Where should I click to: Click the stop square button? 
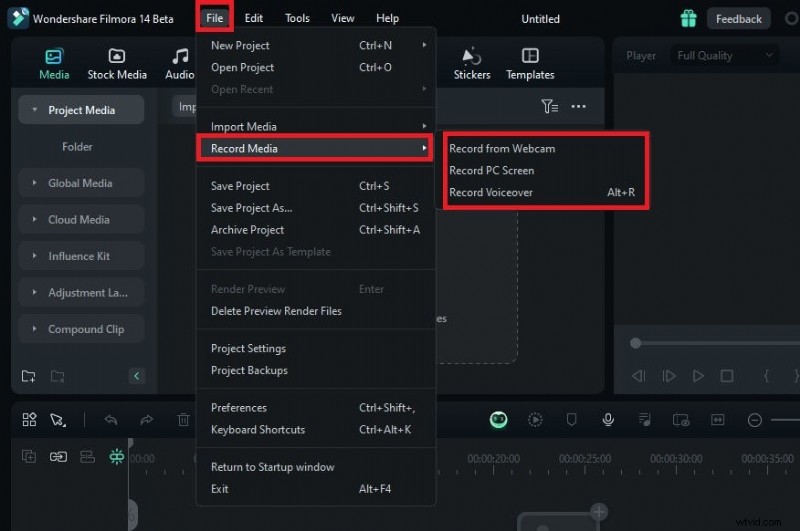[x=727, y=376]
